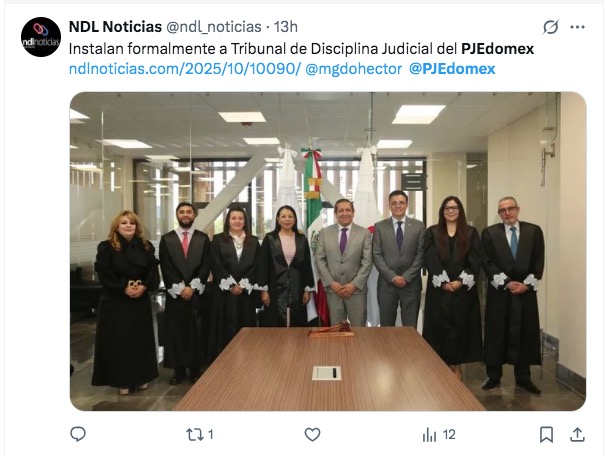The height and width of the screenshot is (456, 606).
Task: Visit the @ndl_noticias handle
Action: click(214, 27)
